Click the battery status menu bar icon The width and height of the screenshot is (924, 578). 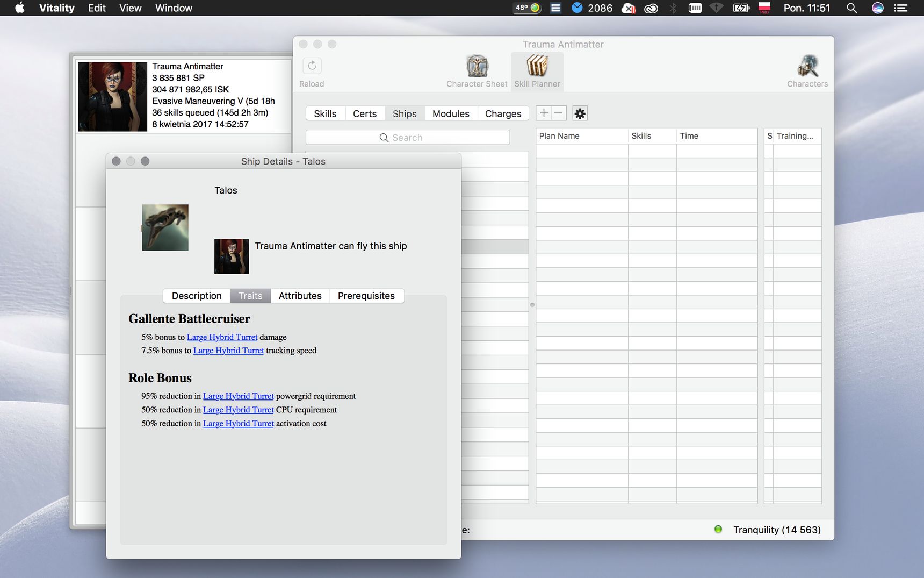coord(741,8)
